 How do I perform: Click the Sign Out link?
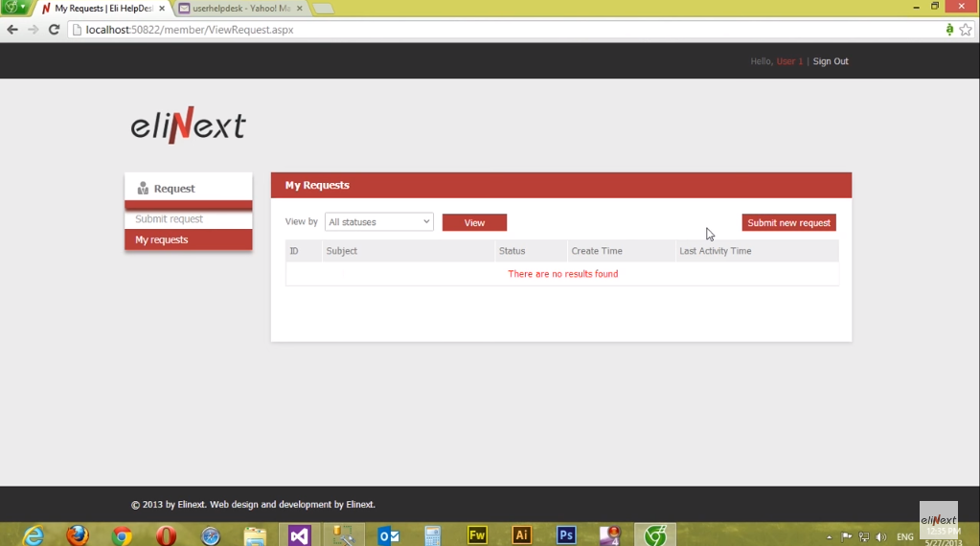tap(831, 61)
